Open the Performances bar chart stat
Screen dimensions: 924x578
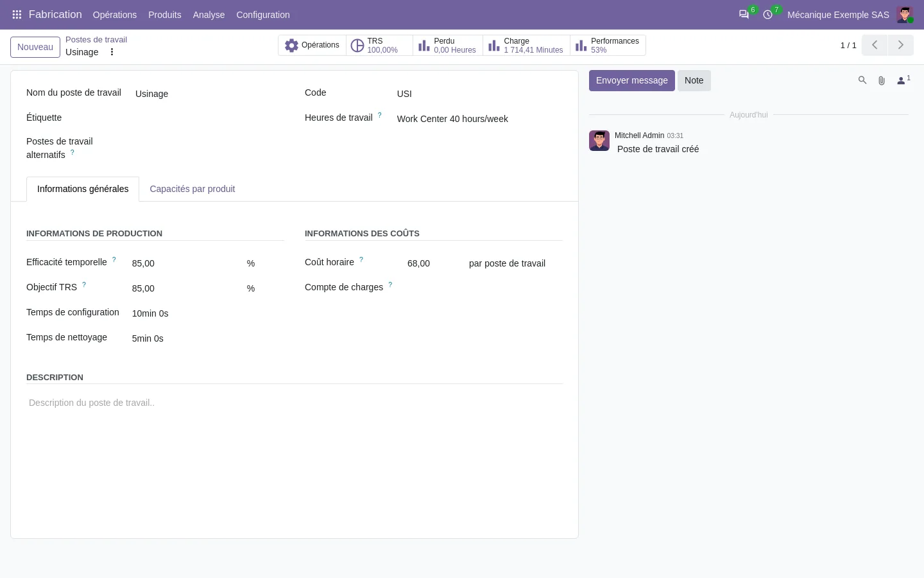pos(608,46)
